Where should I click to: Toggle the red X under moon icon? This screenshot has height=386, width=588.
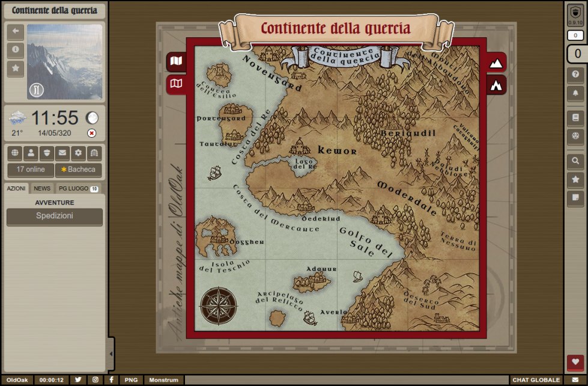pos(91,133)
